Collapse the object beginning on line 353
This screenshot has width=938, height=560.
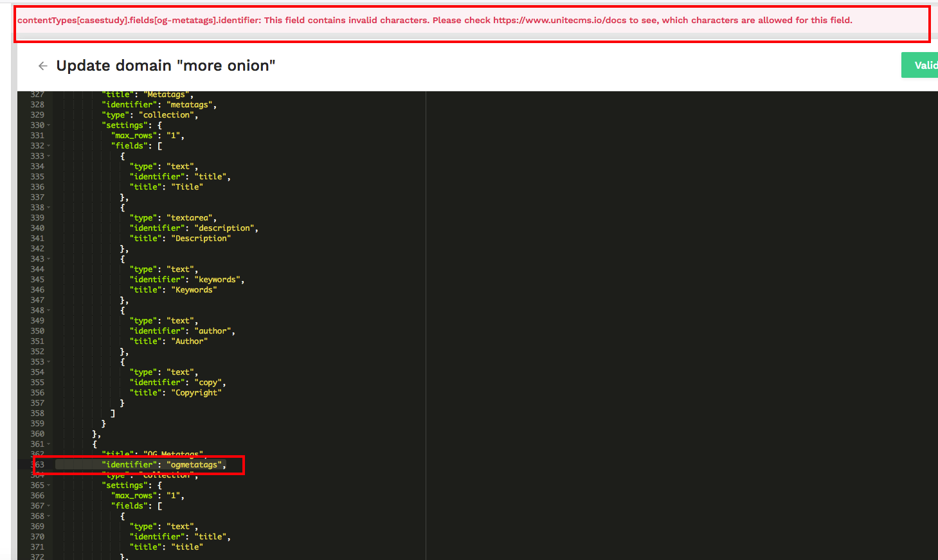tap(49, 362)
